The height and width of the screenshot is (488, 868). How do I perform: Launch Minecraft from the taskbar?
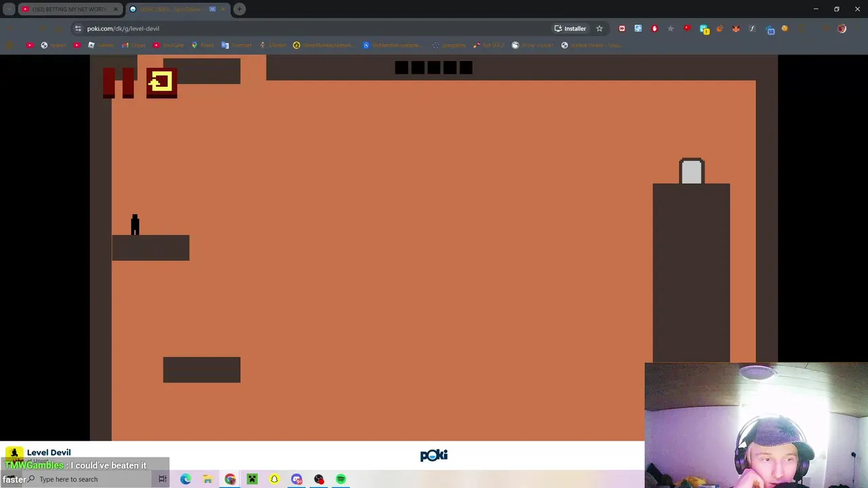tap(252, 479)
